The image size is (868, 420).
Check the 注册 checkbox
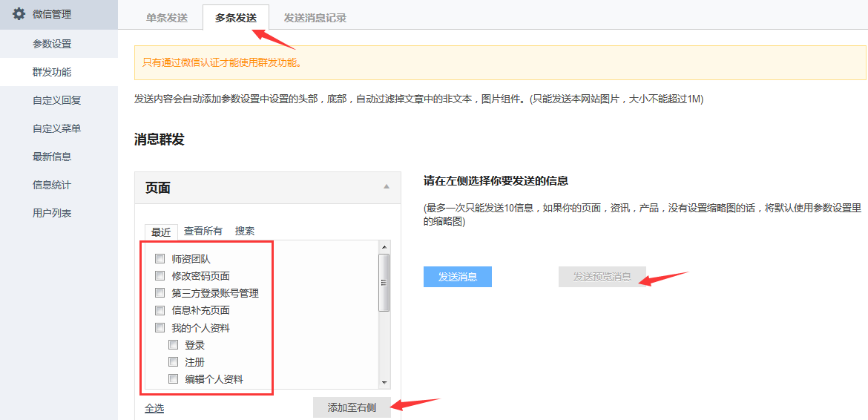tap(174, 362)
